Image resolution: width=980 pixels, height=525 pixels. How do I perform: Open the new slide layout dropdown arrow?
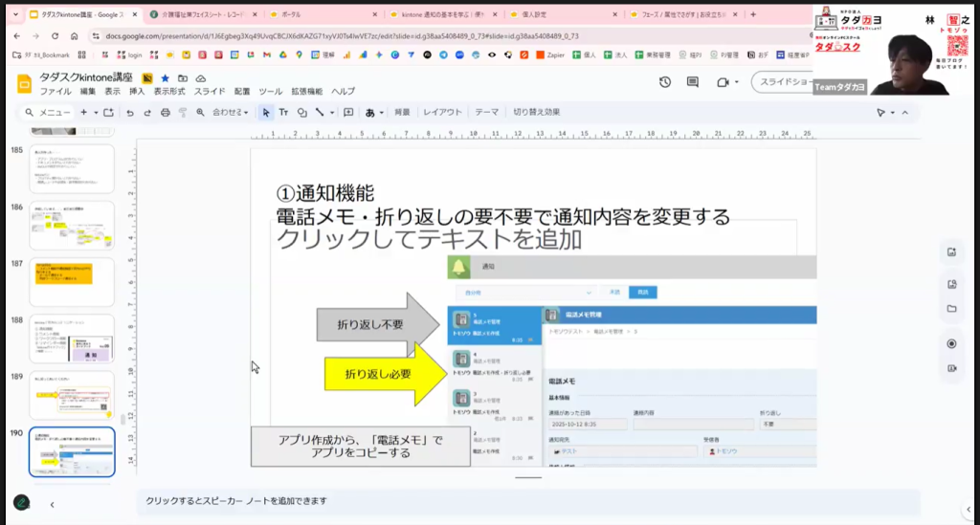[96, 112]
